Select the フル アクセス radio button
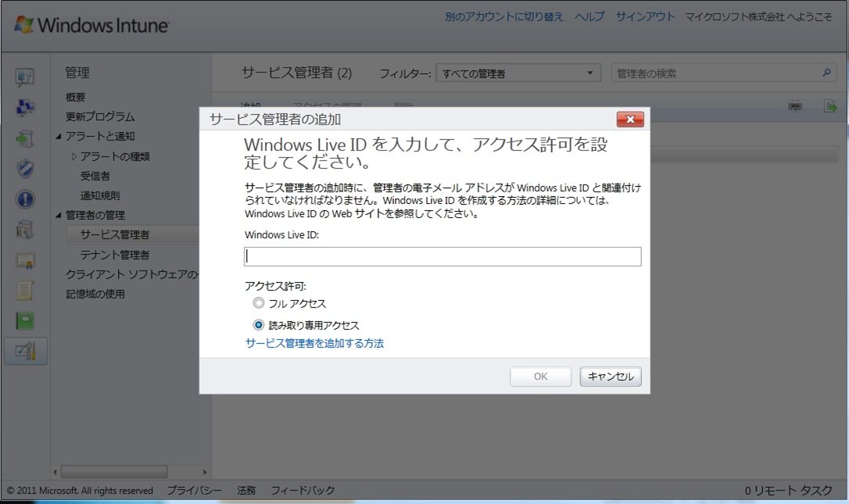 click(x=258, y=303)
